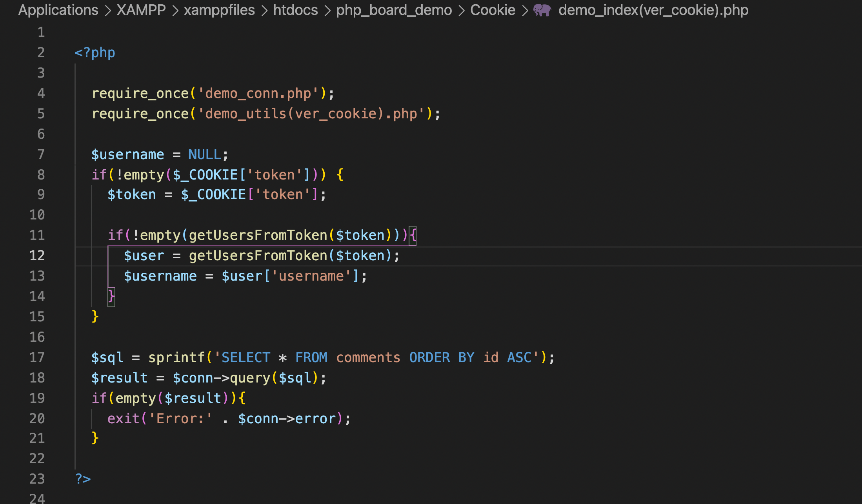Open the htdocs breadcrumb item
The image size is (862, 504).
point(295,10)
